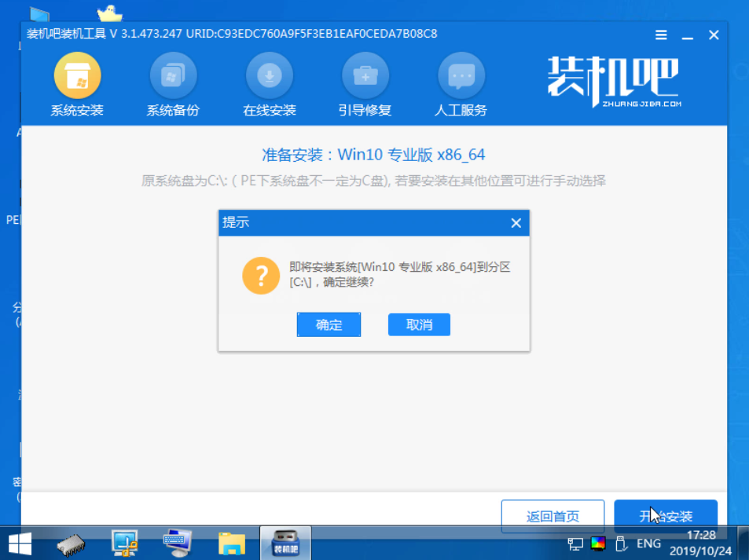The width and height of the screenshot is (749, 560).
Task: Open the hamburger menu in the title bar
Action: [x=660, y=35]
